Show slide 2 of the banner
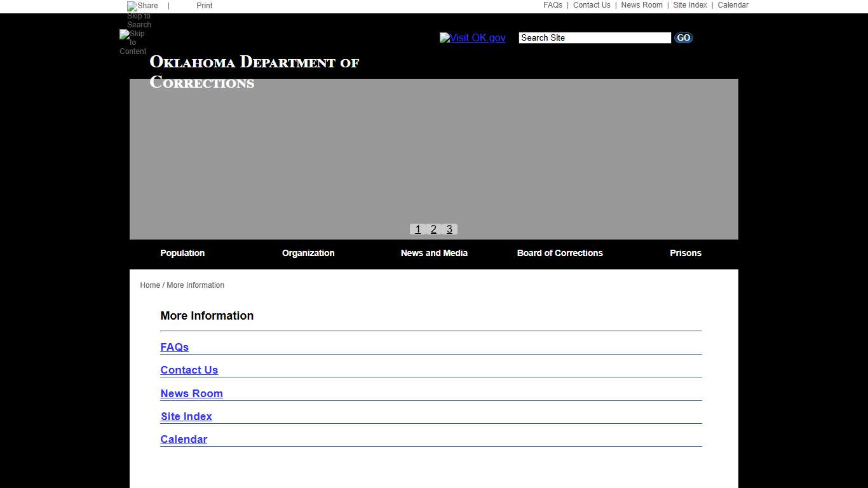 pyautogui.click(x=433, y=229)
